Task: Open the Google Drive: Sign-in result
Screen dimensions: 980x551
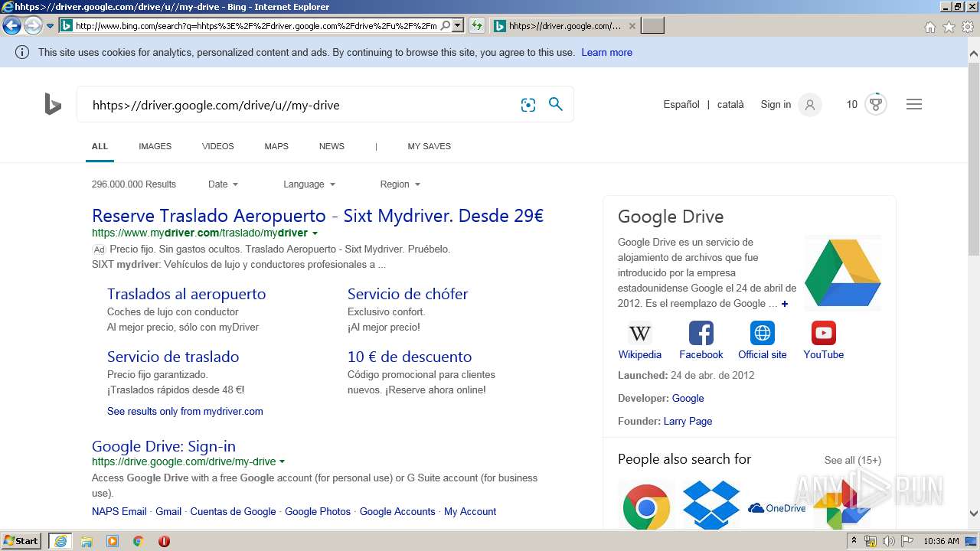Action: tap(164, 446)
